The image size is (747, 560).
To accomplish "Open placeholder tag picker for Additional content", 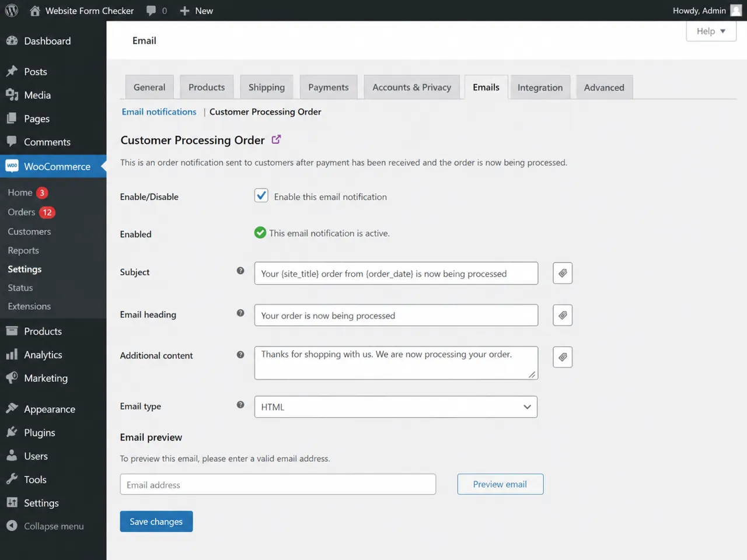I will point(563,357).
